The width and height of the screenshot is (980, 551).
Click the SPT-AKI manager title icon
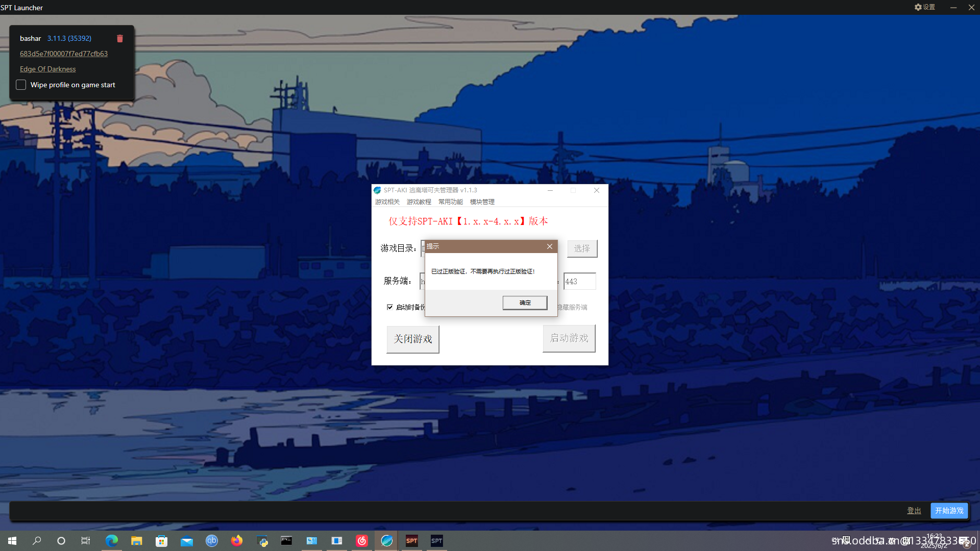377,190
